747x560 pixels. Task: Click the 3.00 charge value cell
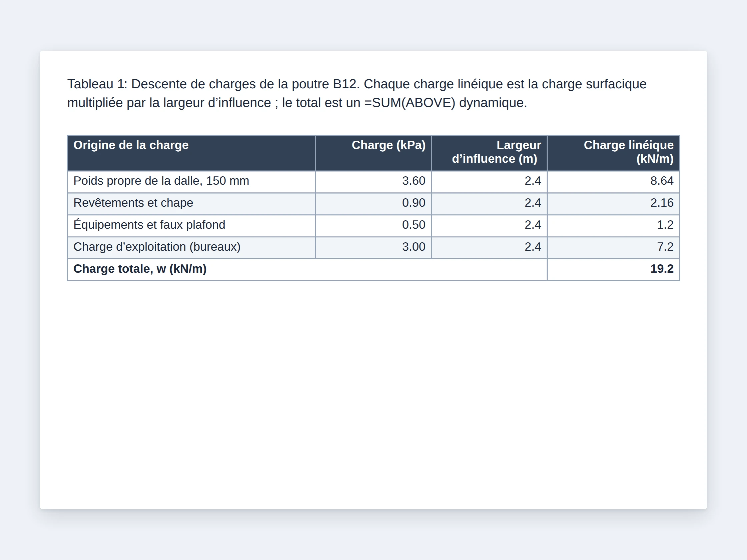373,248
